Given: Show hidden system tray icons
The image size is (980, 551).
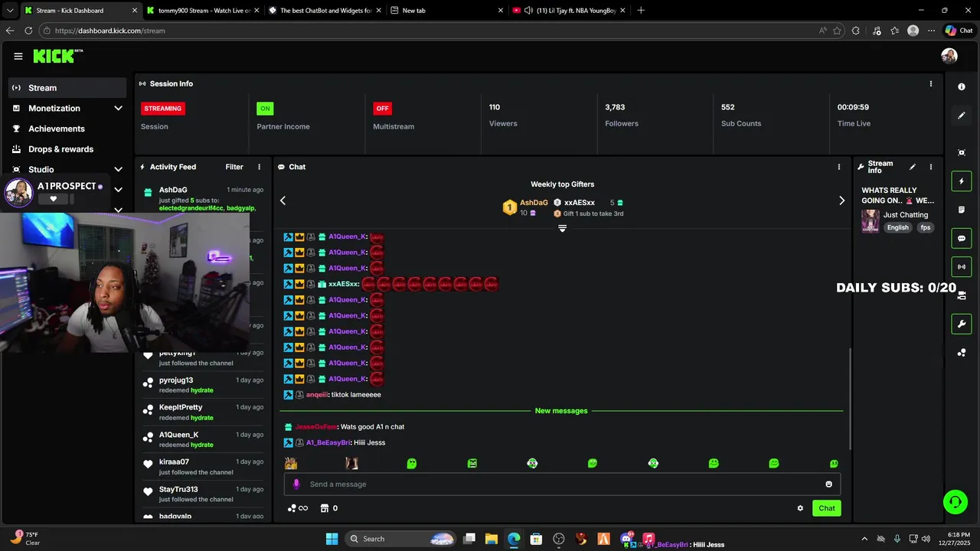Looking at the screenshot, I should (x=864, y=539).
